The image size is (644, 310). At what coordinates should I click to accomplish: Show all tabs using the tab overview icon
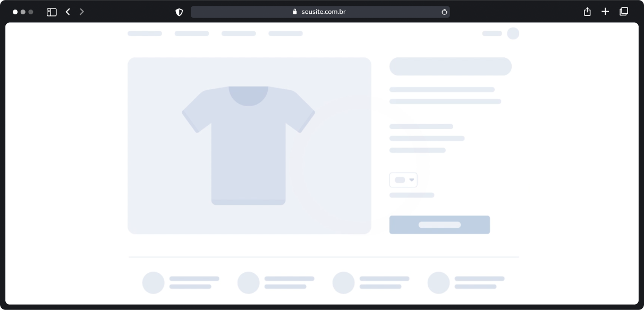point(623,11)
